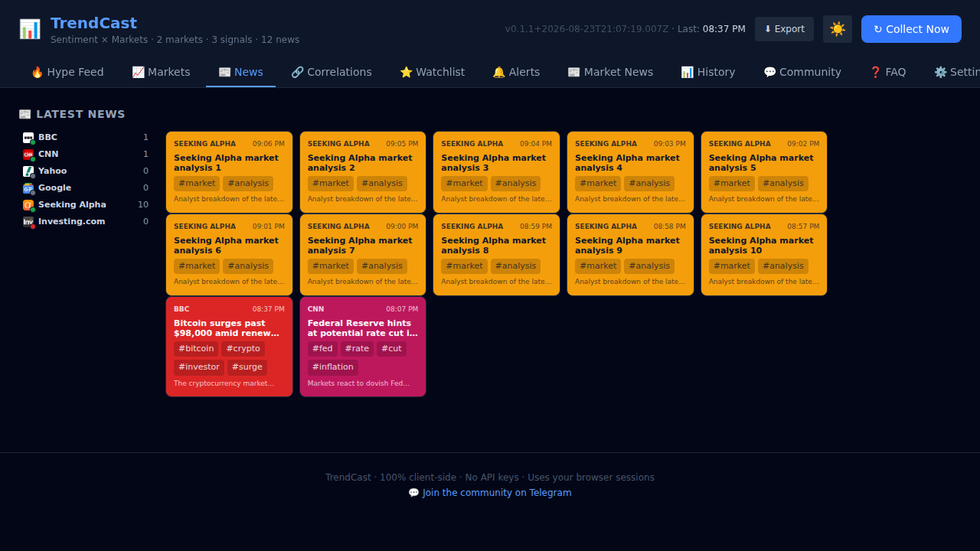This screenshot has height=551, width=980.
Task: Click #market tag on market analysis 1
Action: point(197,184)
